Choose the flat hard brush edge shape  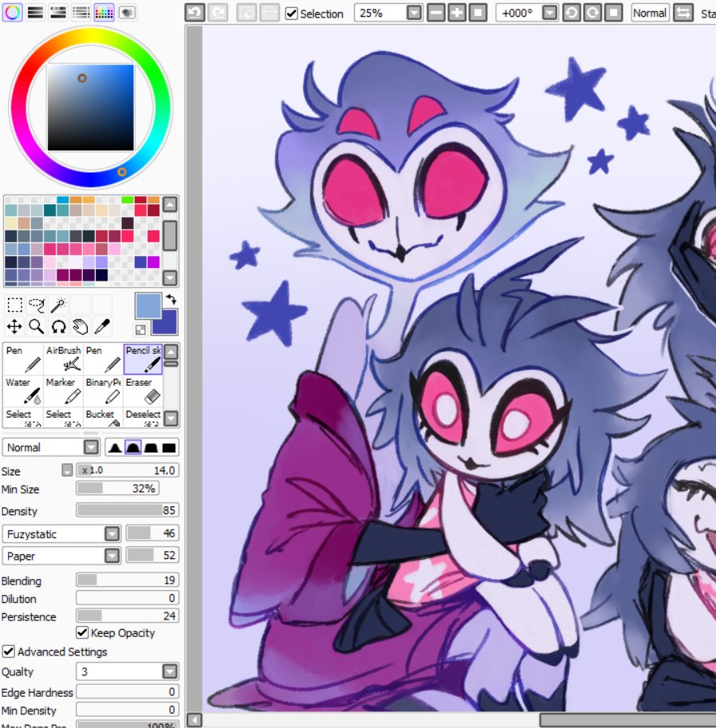pos(168,447)
